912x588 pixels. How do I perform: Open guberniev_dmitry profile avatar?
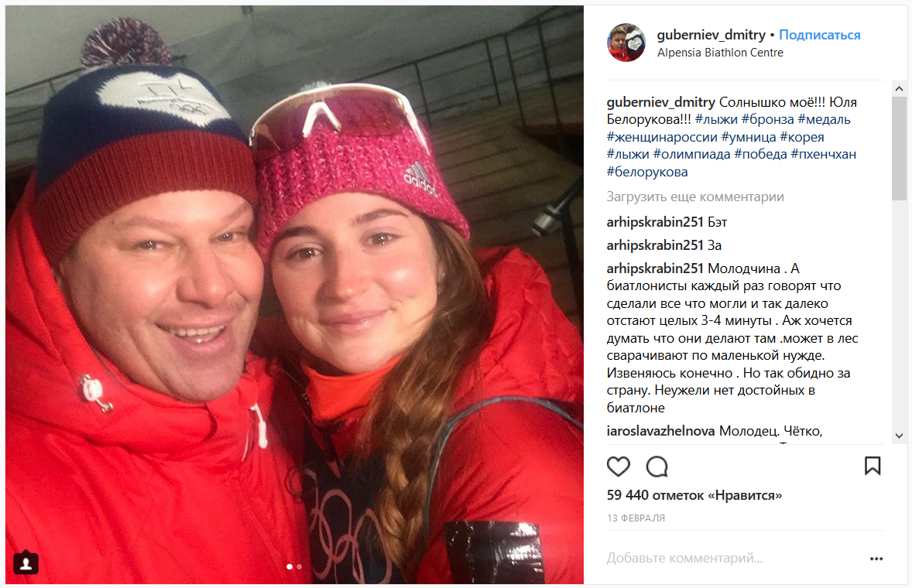(626, 43)
